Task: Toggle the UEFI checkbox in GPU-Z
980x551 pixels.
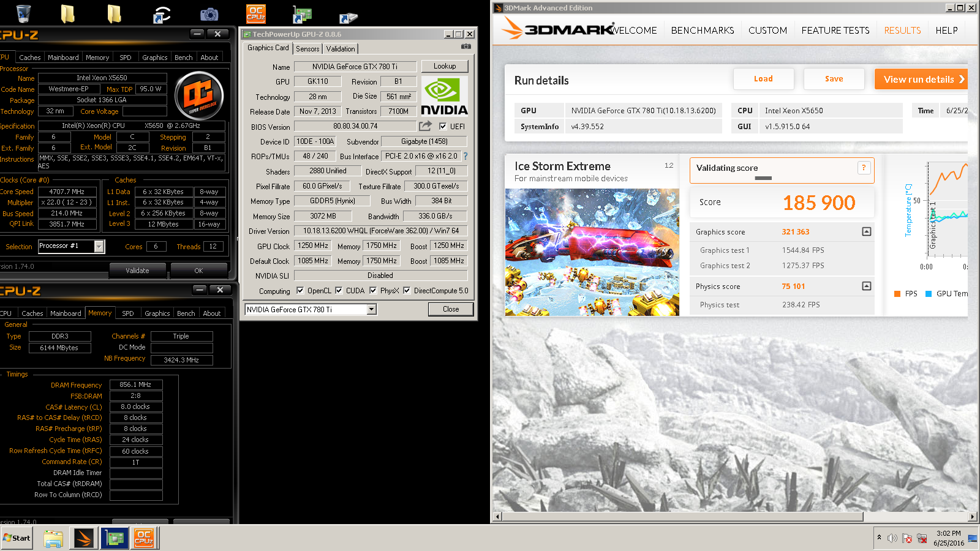Action: pos(443,126)
